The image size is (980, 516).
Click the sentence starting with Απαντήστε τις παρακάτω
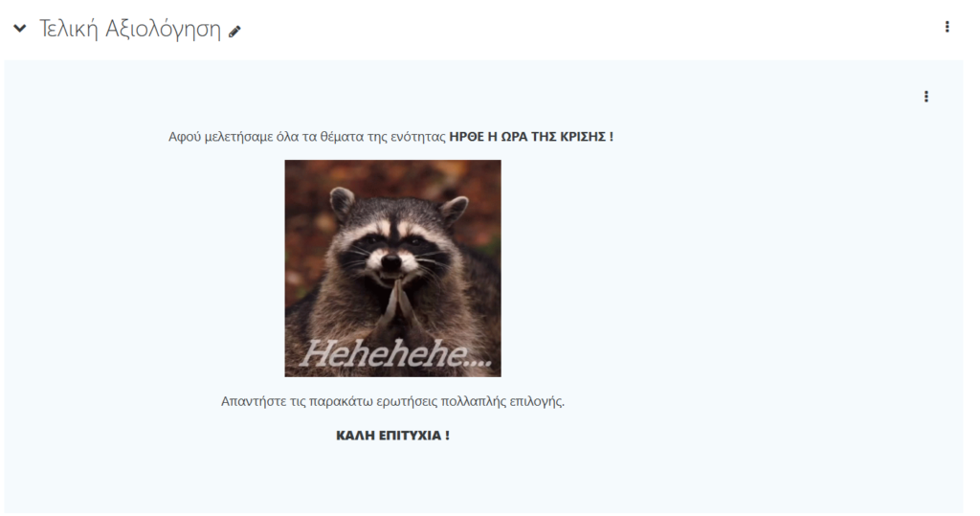tap(392, 401)
